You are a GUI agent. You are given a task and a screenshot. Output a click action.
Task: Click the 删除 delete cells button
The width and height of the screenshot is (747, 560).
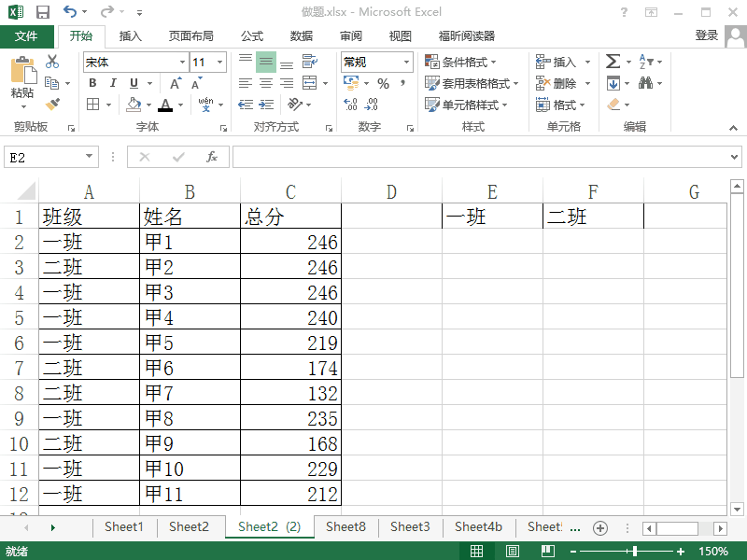click(556, 83)
